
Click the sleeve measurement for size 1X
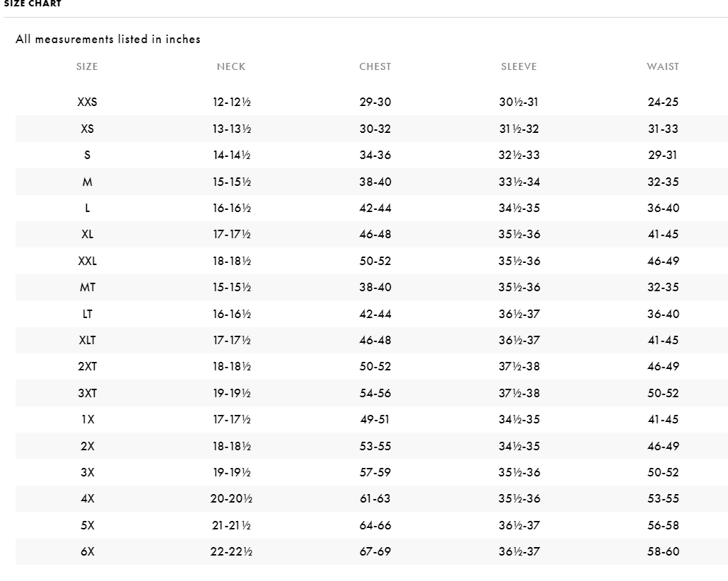pos(519,419)
